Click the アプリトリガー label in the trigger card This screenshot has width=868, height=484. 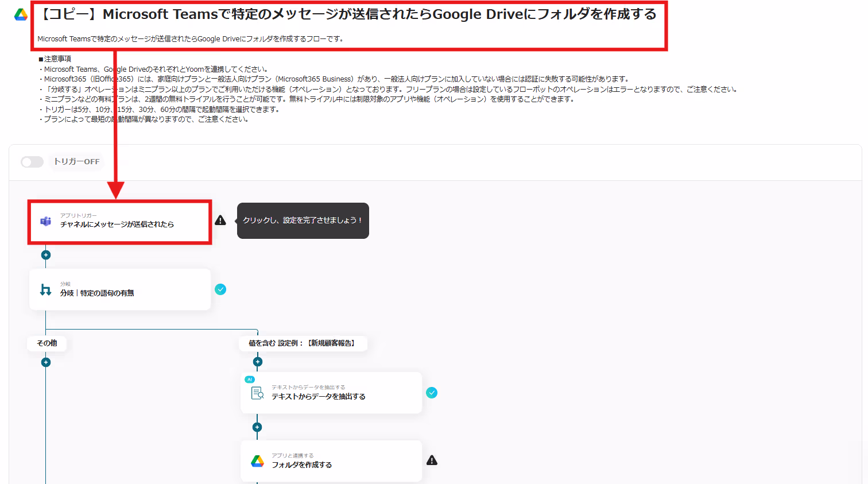point(79,216)
